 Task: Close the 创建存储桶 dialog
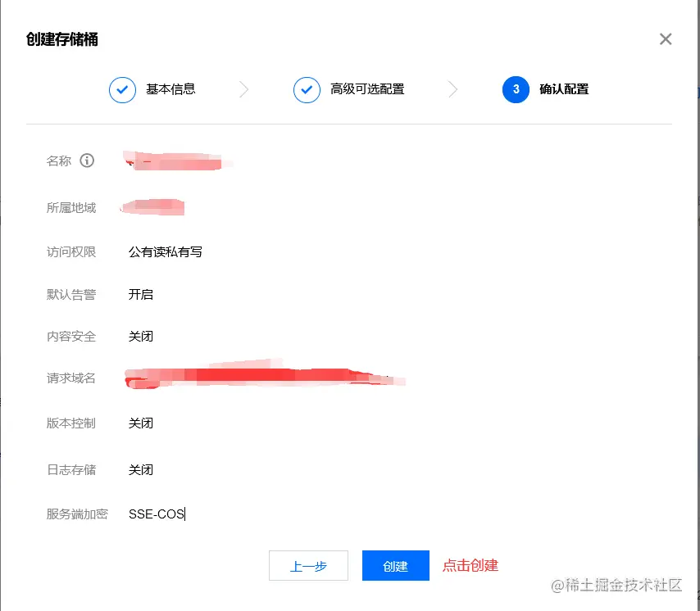(x=666, y=39)
